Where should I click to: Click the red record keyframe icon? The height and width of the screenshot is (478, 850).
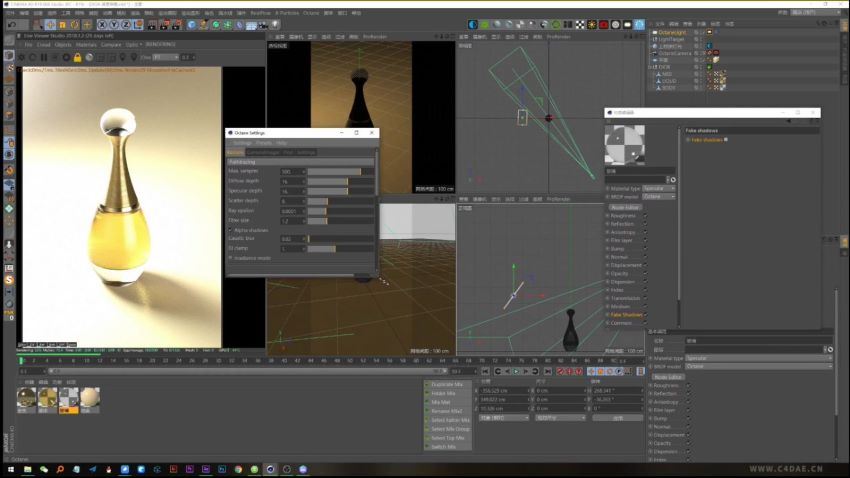(x=561, y=371)
